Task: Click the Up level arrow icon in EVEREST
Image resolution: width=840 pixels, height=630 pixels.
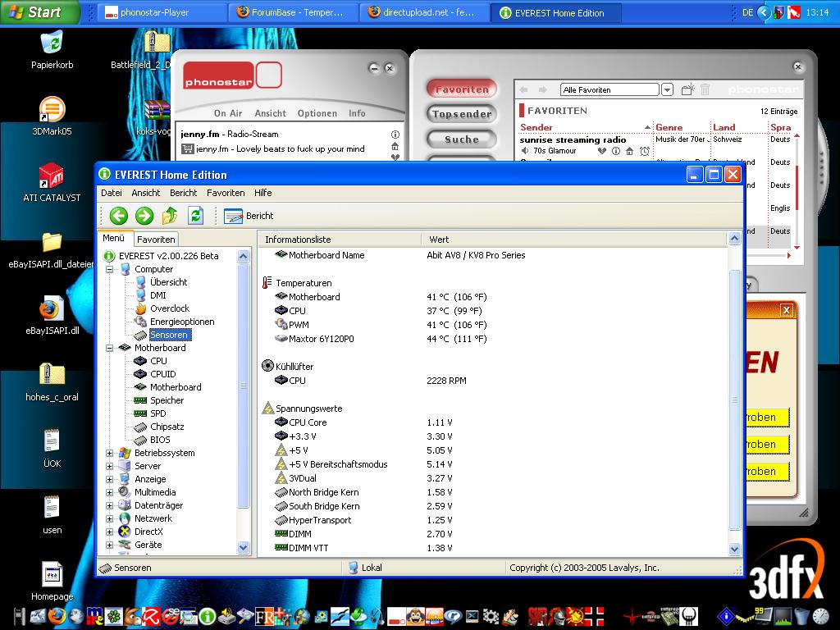Action: pos(170,216)
